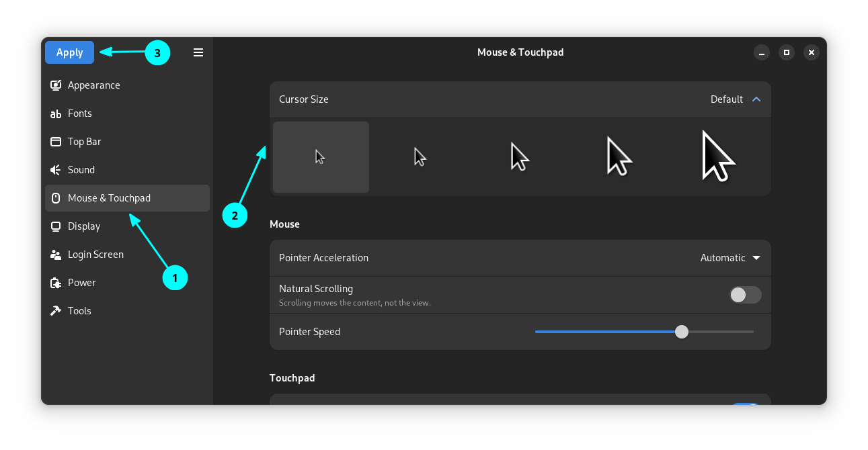The image size is (868, 450).
Task: Click the Pointer Speed slider handle
Action: [682, 331]
